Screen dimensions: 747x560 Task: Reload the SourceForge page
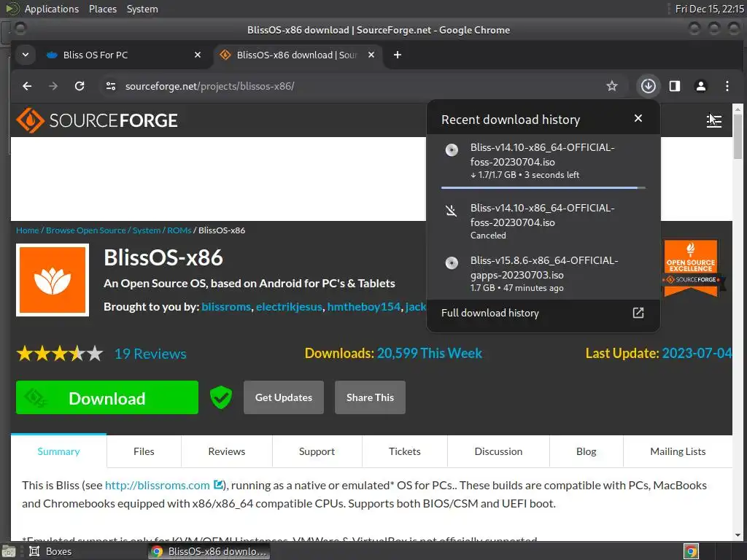tap(80, 86)
